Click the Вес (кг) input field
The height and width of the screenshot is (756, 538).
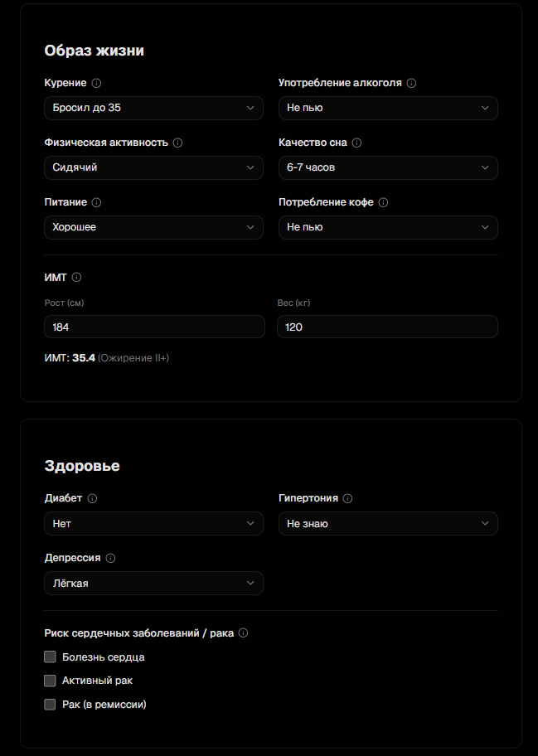tap(387, 327)
